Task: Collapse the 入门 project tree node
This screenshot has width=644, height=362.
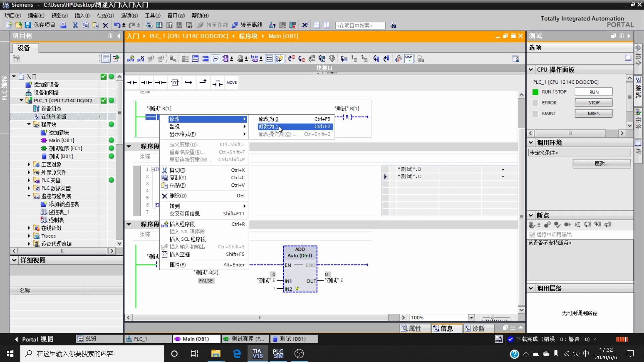Action: pos(14,77)
